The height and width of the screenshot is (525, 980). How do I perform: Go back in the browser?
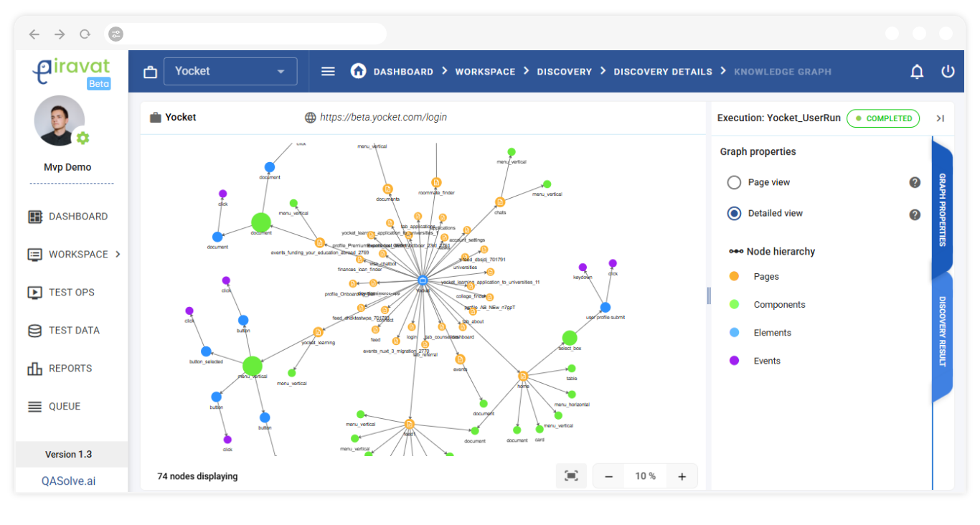point(34,34)
